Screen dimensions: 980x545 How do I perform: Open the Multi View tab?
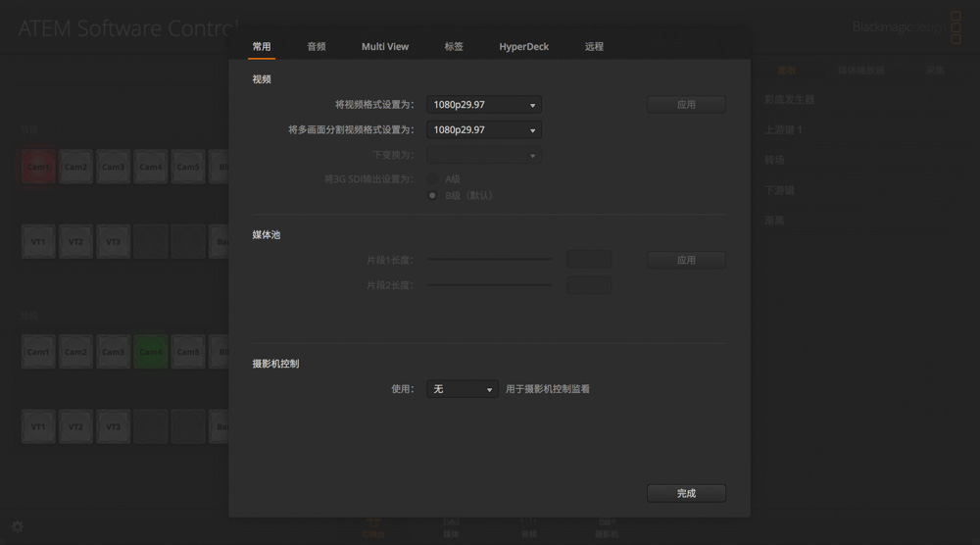(x=385, y=47)
